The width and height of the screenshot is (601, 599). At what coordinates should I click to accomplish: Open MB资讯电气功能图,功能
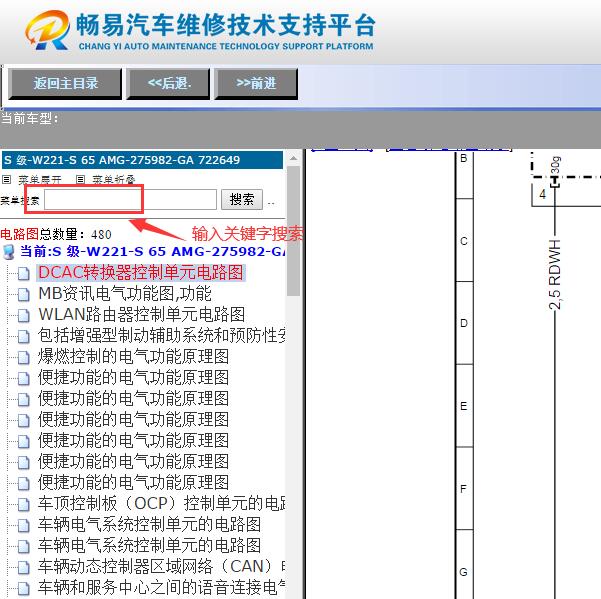[125, 294]
